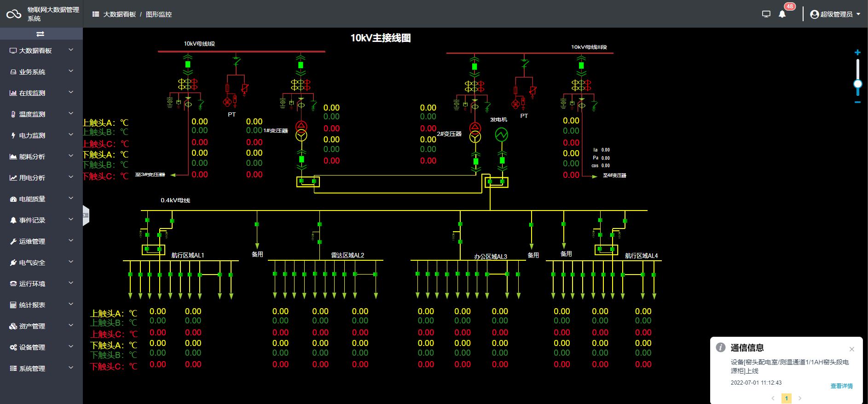
Task: Click the 系统管理 server icon
Action: (13, 369)
